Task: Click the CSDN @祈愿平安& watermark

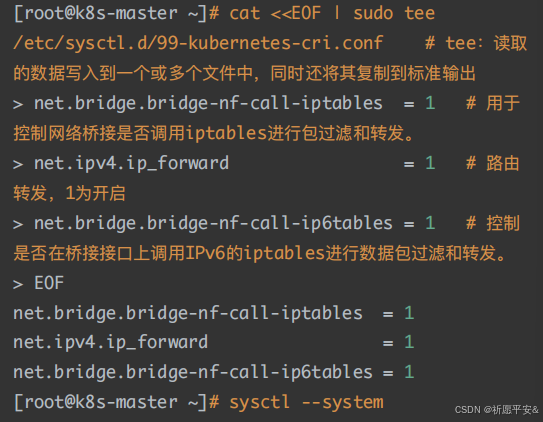Action: [497, 410]
